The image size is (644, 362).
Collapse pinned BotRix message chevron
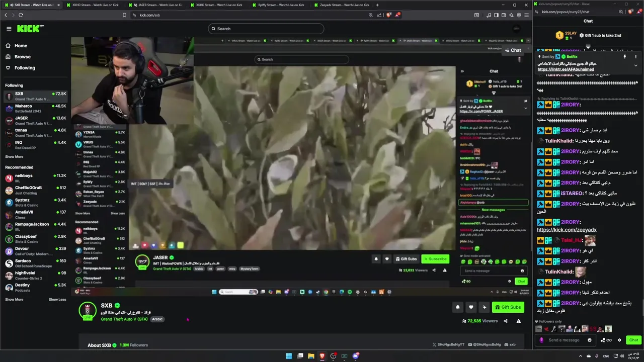635,66
